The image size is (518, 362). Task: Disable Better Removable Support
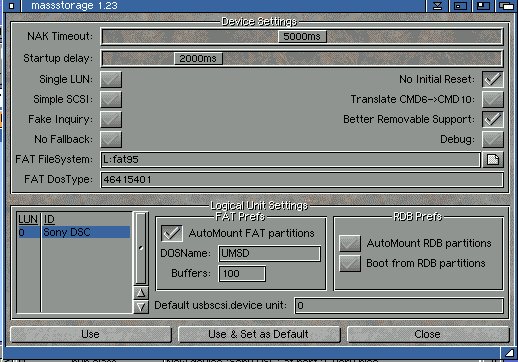click(493, 119)
